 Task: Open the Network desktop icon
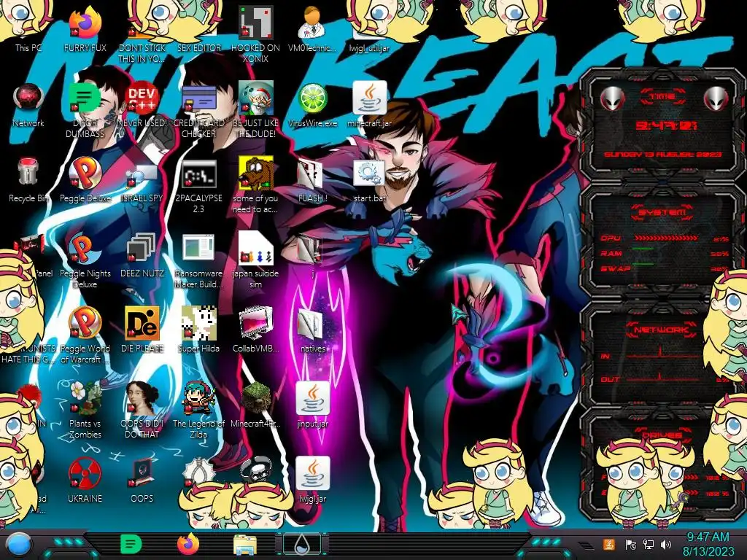[x=28, y=105]
